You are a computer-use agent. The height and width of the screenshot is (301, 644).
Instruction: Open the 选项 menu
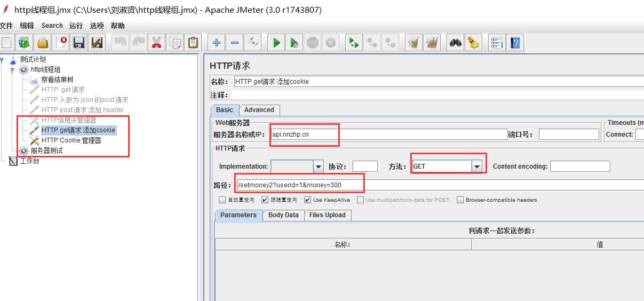point(97,26)
